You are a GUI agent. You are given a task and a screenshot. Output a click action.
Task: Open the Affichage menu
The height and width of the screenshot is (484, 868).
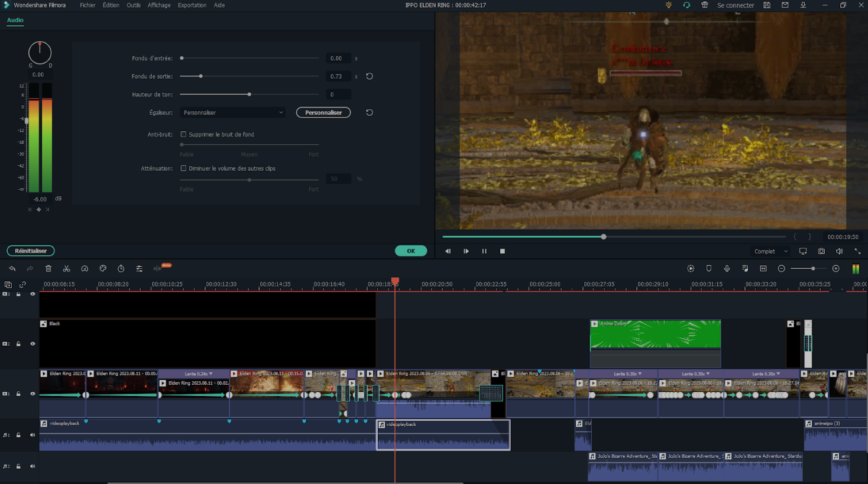159,5
